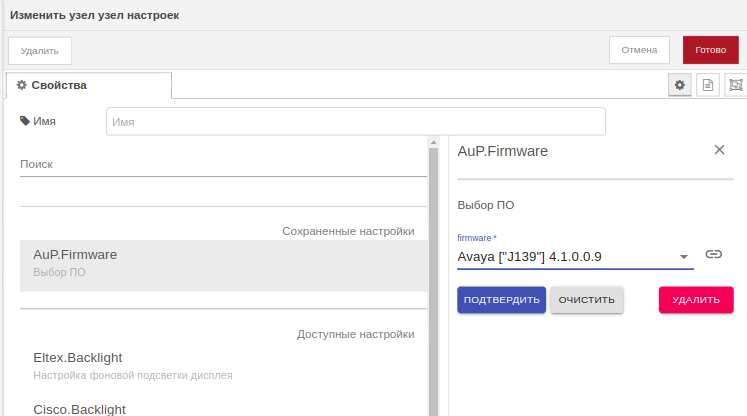Click the tag icon next to Имя
This screenshot has width=747, height=416.
coord(25,121)
